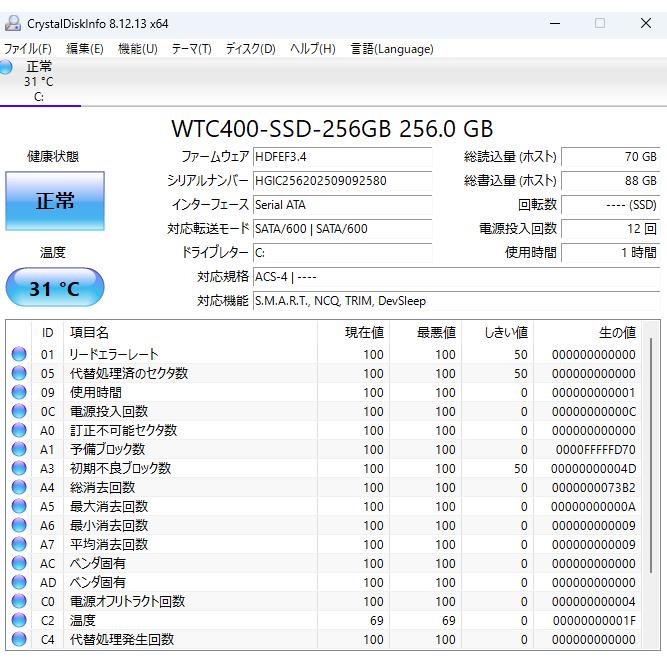This screenshot has height=667, width=667.
Task: Open the 編集(E) menu
Action: [x=85, y=49]
